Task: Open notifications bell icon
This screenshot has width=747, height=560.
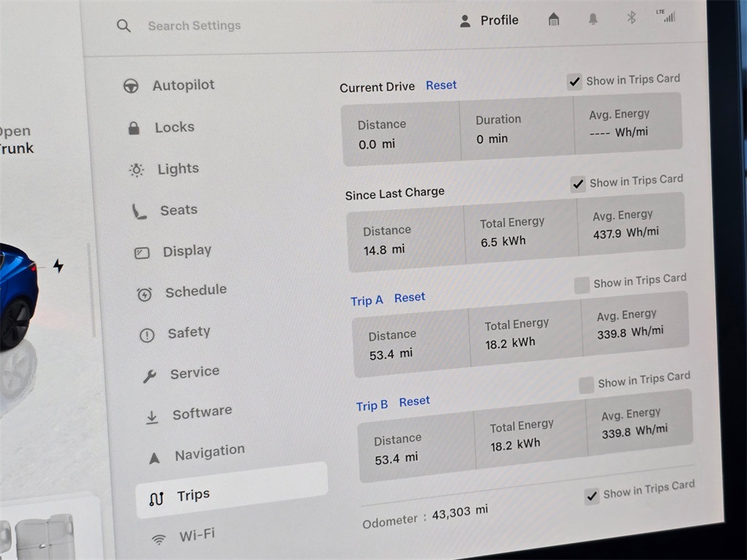Action: click(594, 19)
